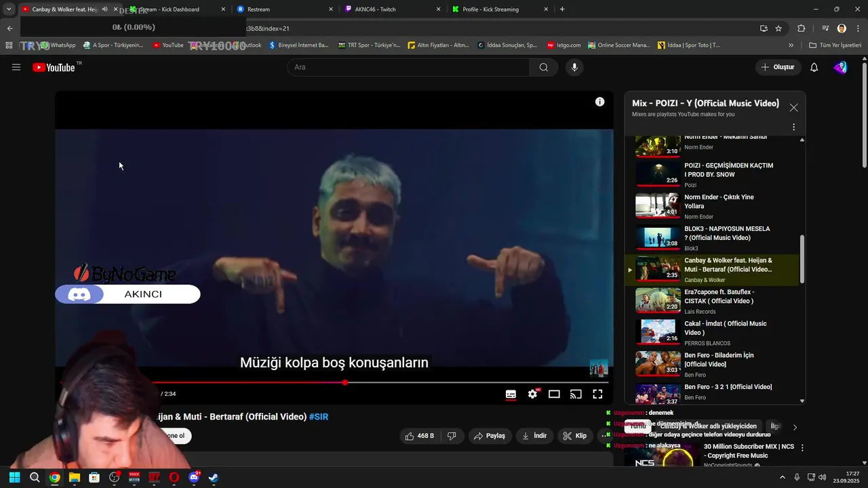Switch to theater mode in player
The width and height of the screenshot is (868, 488).
point(554,394)
